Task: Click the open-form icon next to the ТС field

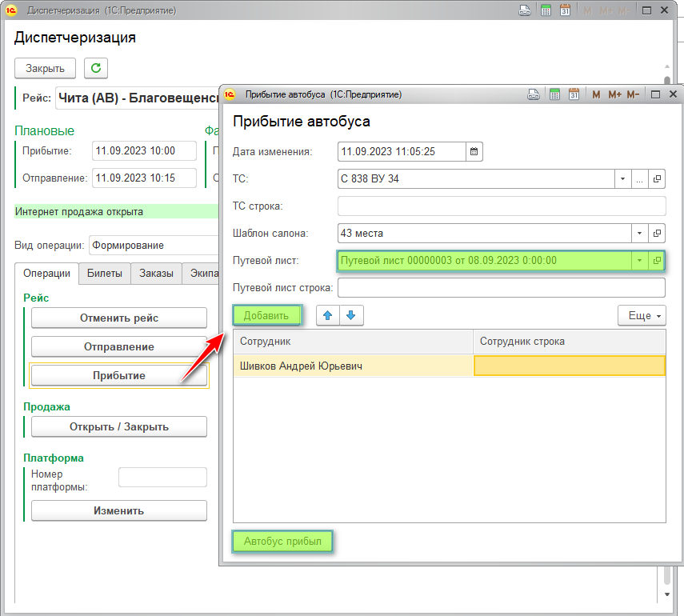Action: [657, 179]
